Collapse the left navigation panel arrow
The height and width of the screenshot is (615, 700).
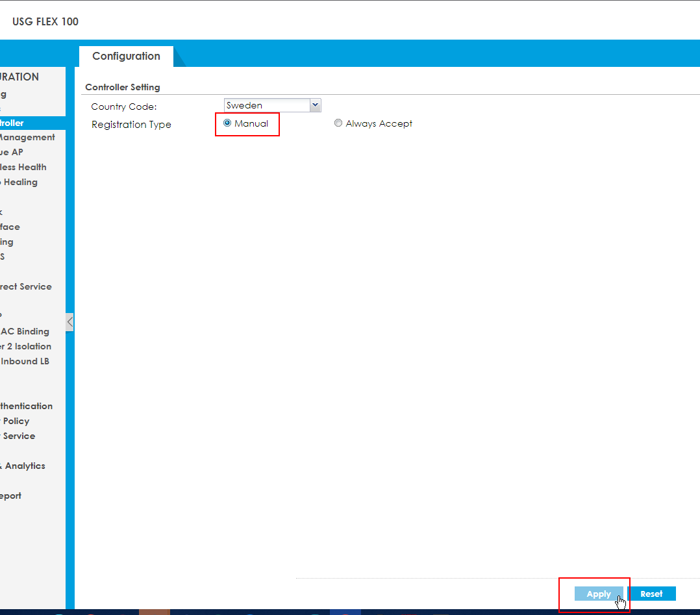pyautogui.click(x=69, y=322)
